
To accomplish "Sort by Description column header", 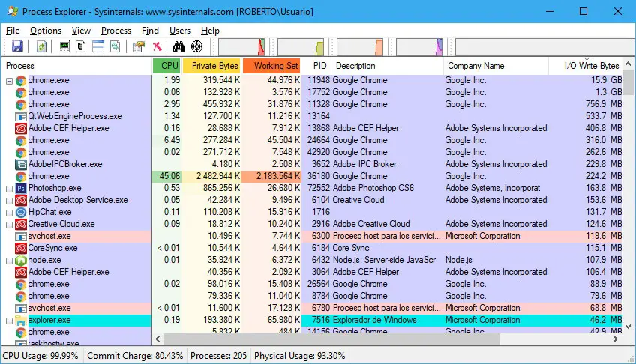I will click(x=387, y=66).
